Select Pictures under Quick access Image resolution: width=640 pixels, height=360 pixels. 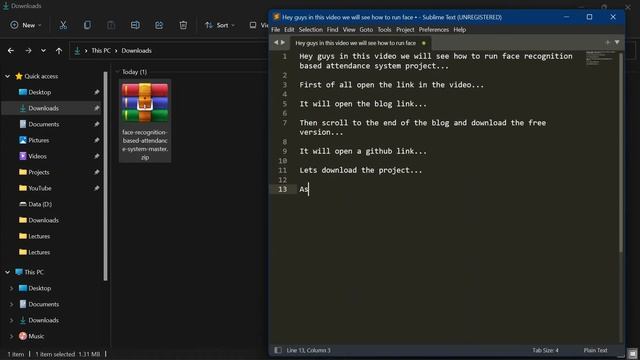(39, 140)
